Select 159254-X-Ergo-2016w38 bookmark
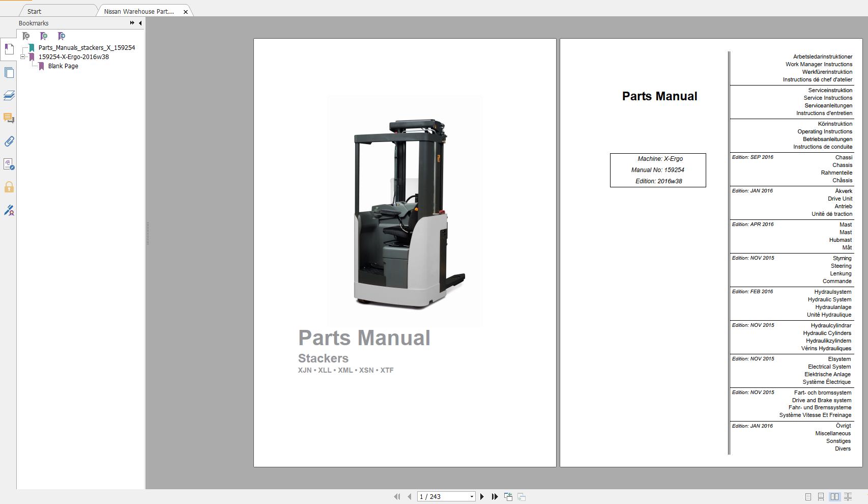Image resolution: width=868 pixels, height=504 pixels. tap(74, 57)
